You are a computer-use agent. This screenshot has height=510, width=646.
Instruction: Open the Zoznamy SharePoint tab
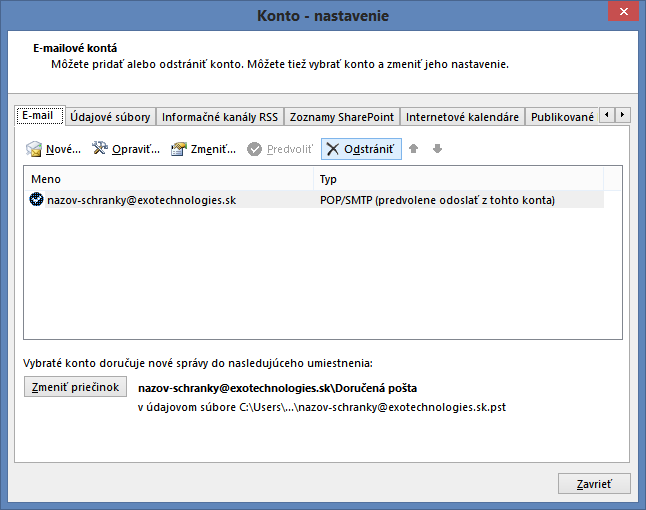pyautogui.click(x=342, y=117)
